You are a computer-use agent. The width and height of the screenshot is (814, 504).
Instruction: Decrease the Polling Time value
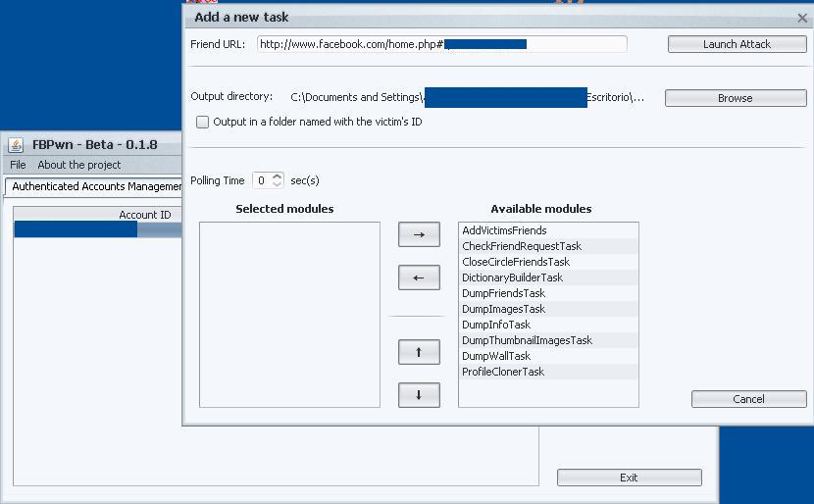click(278, 184)
